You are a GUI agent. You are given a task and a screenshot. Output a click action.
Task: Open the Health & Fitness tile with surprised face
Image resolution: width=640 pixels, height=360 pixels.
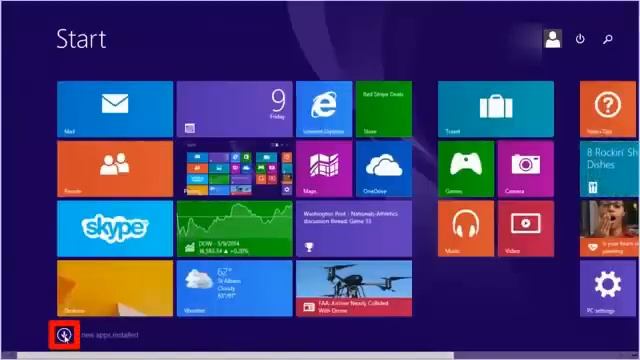pos(609,229)
